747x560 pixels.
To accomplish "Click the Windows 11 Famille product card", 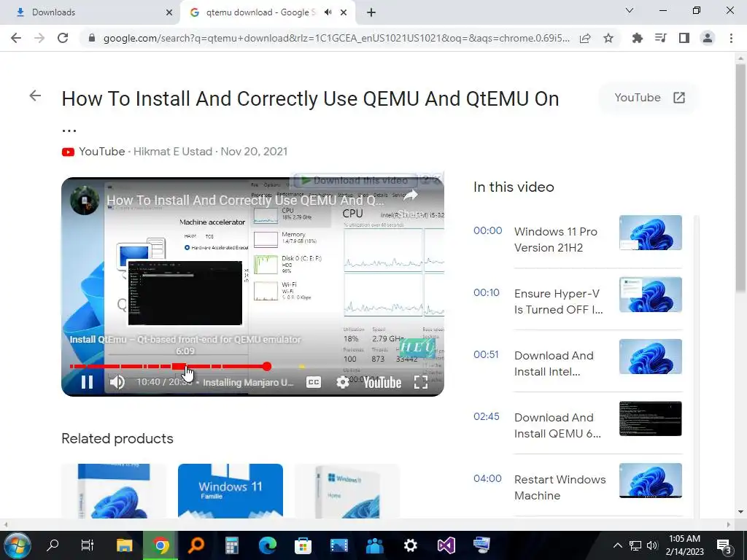I will click(230, 491).
